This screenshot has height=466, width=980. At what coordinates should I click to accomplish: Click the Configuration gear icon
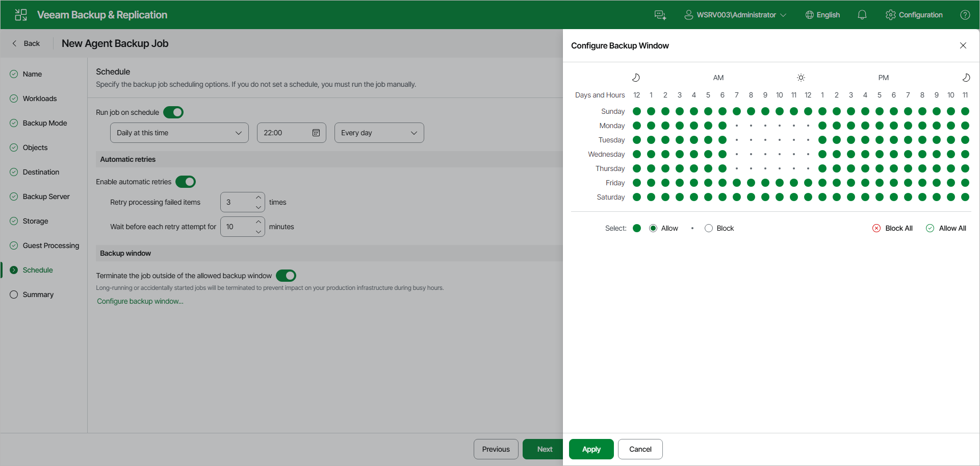[890, 15]
